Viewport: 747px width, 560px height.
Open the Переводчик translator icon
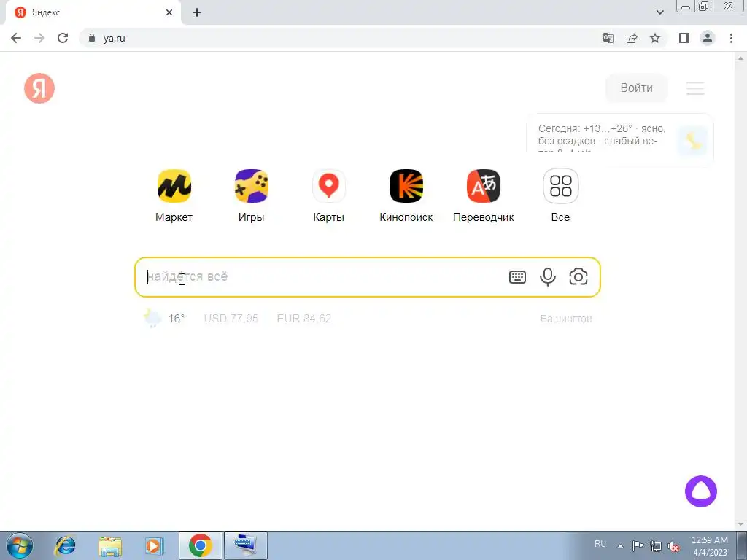coord(483,186)
